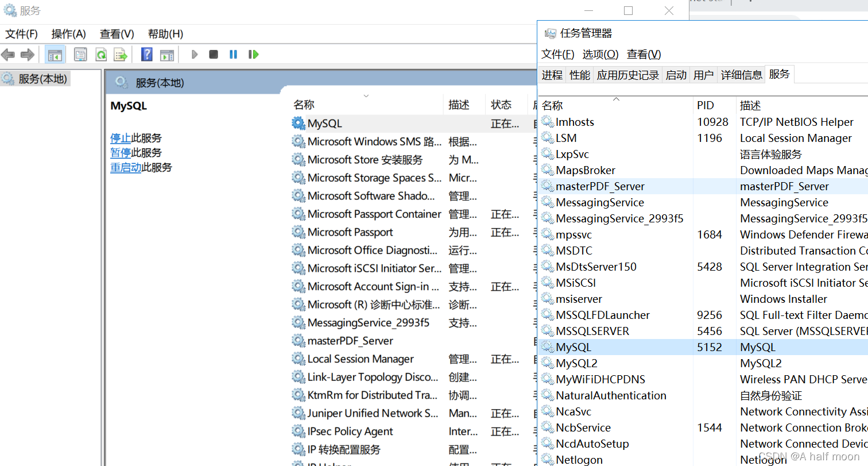Click the gear icon of MySQL2 in Task Manager
Image resolution: width=868 pixels, height=466 pixels.
coord(548,363)
